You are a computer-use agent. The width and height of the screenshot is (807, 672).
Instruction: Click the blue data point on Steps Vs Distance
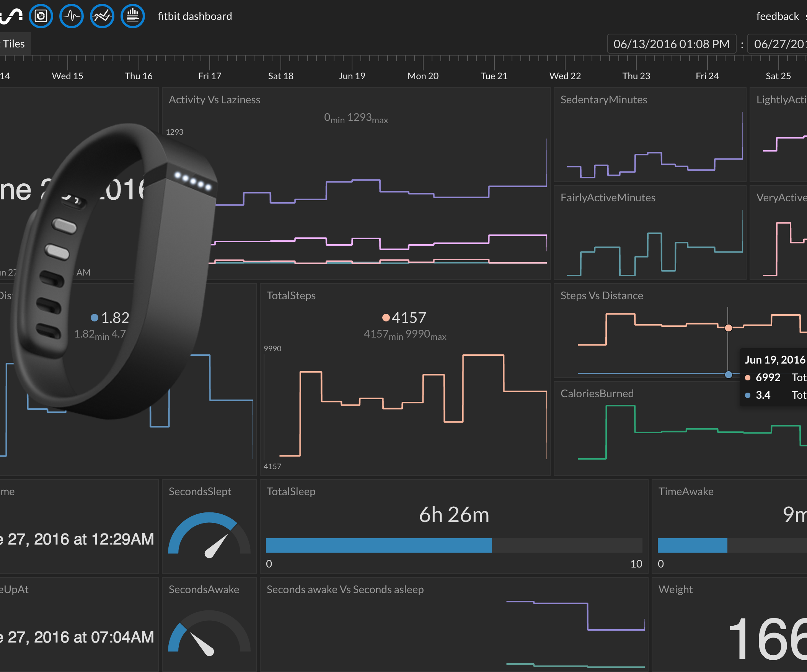728,374
